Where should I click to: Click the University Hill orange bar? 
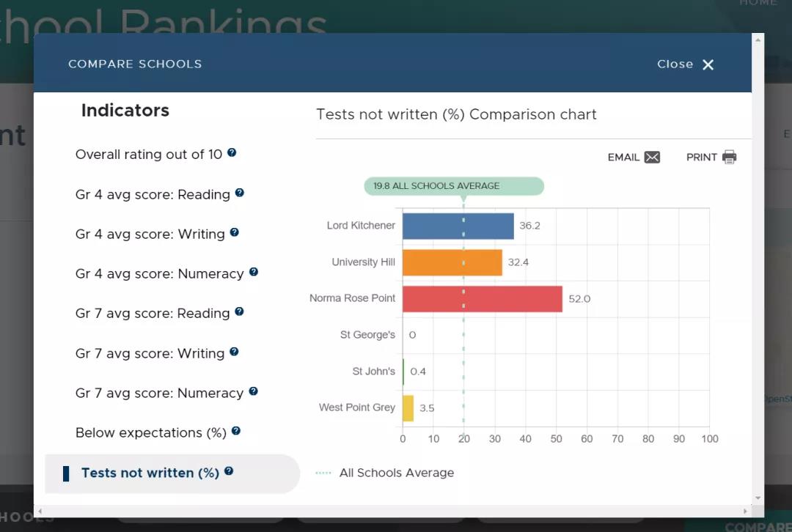452,262
